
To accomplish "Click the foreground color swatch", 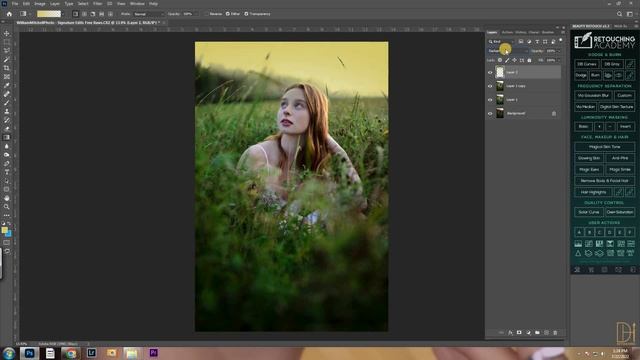I will (x=4, y=230).
